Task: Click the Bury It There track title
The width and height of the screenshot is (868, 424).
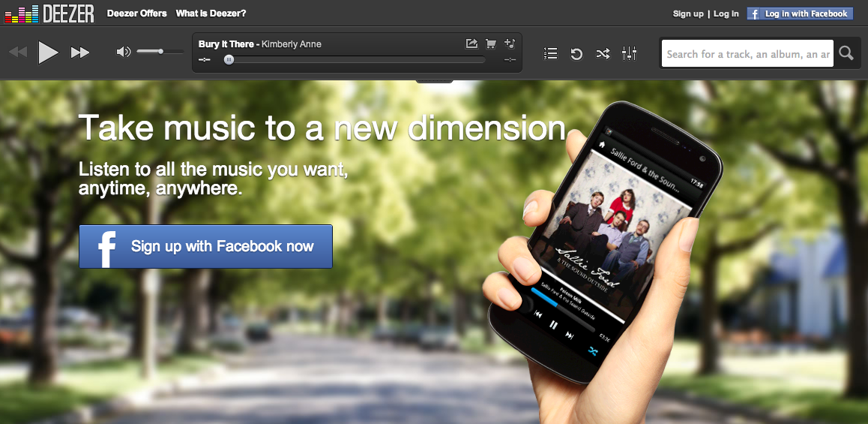Action: 226,44
